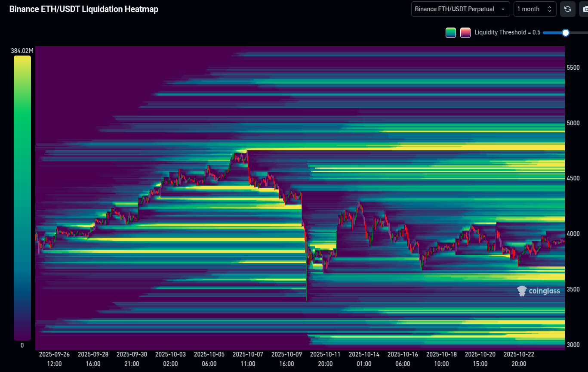This screenshot has width=588, height=372.
Task: Open the 1 month time range selector
Action: click(535, 9)
